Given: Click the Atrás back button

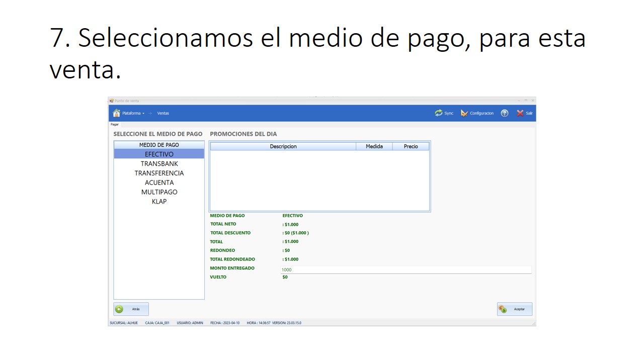Looking at the screenshot, I should point(131,309).
